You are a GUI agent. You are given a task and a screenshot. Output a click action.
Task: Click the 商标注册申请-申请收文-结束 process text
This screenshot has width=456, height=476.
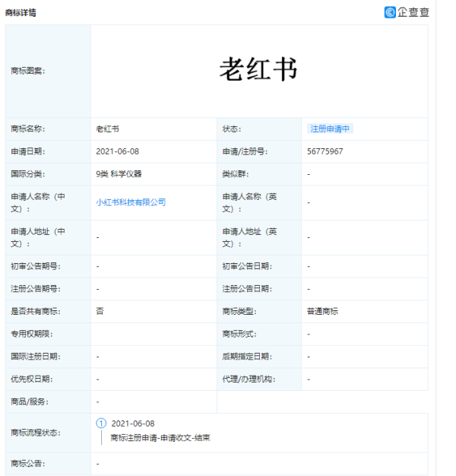coord(160,438)
